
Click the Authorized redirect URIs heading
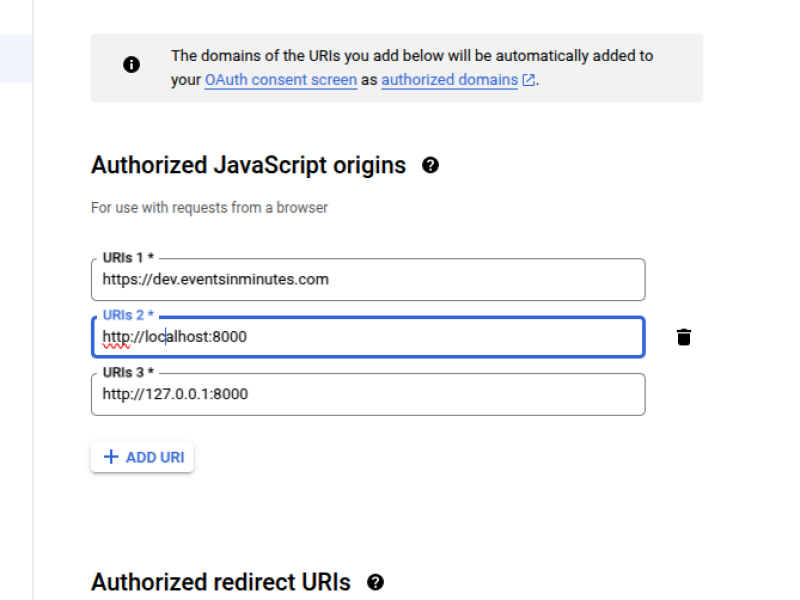[x=221, y=582]
